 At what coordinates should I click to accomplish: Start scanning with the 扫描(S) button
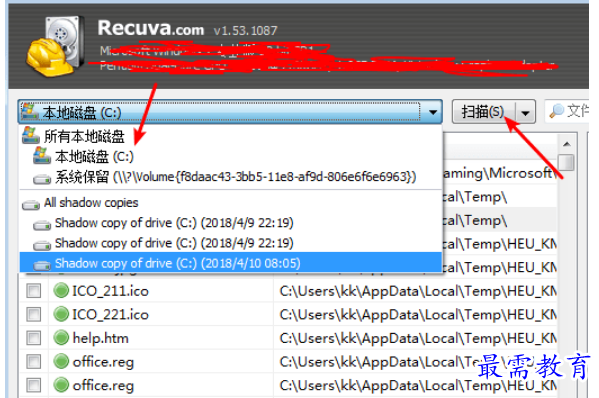[484, 112]
